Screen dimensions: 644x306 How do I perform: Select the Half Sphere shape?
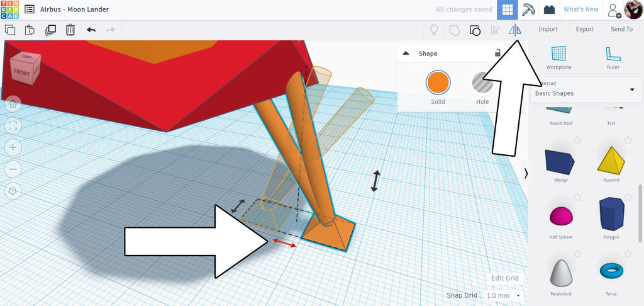(x=561, y=216)
